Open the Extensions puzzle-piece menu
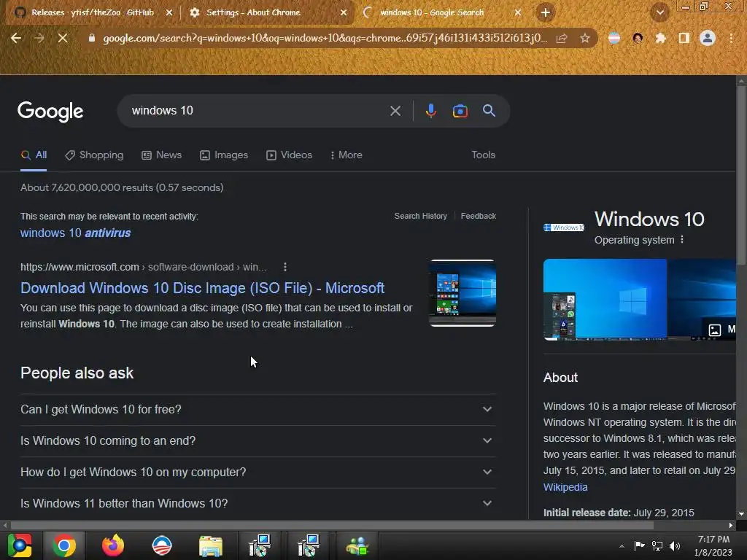 click(x=660, y=39)
